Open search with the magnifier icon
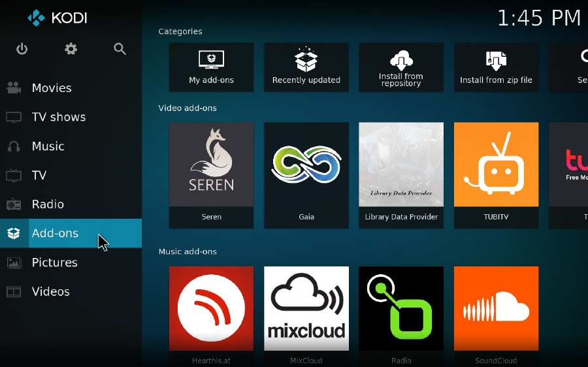This screenshot has width=588, height=367. coord(120,49)
